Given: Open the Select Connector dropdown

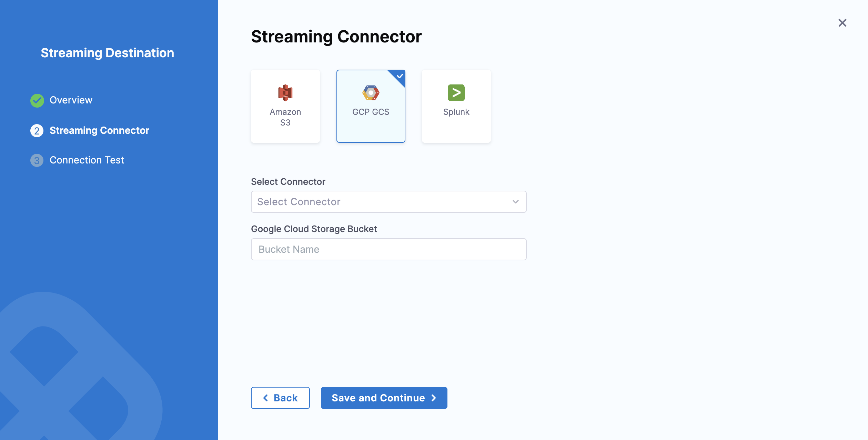Looking at the screenshot, I should click(383, 202).
